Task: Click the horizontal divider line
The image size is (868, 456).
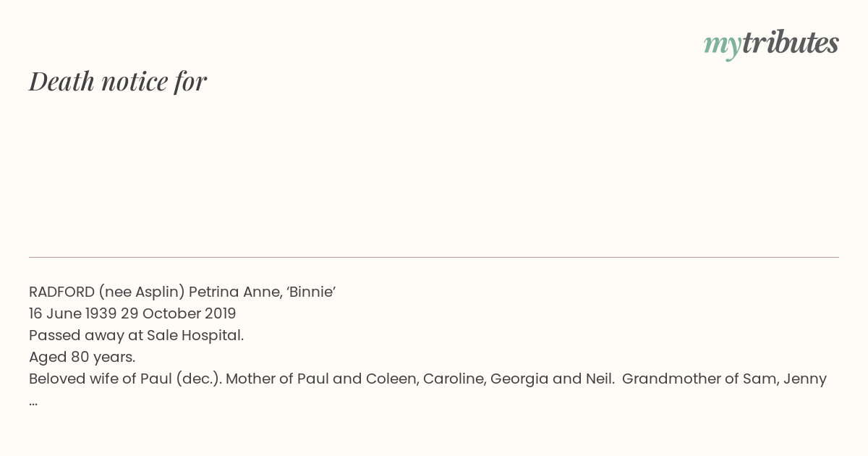Action: (x=434, y=257)
